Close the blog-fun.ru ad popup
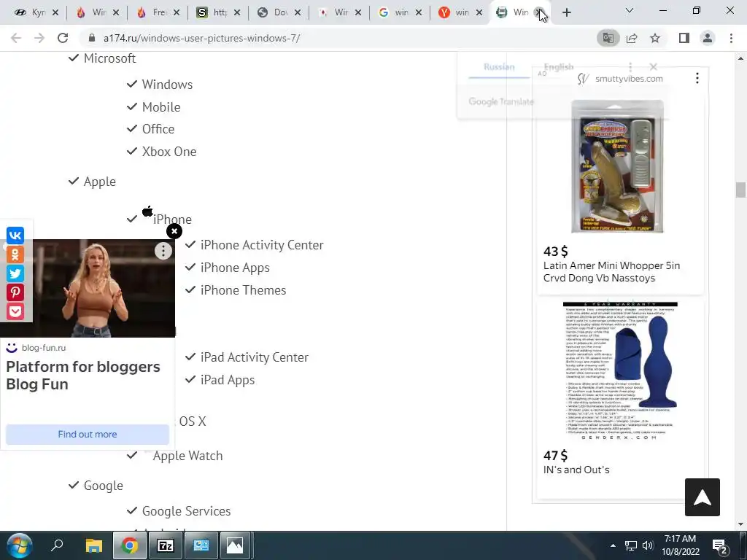This screenshot has width=747, height=560. click(174, 231)
